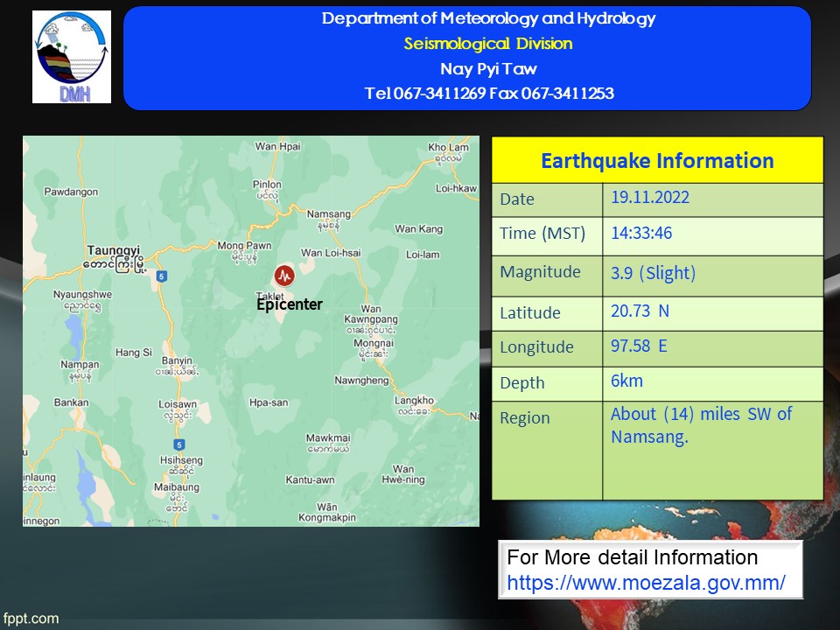Select the region text about Namsang
The image size is (840, 630).
click(701, 425)
